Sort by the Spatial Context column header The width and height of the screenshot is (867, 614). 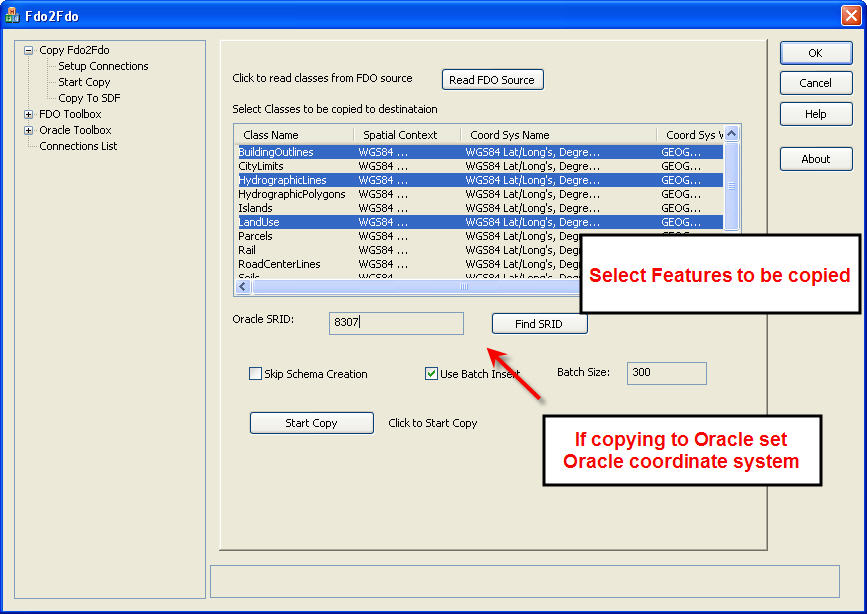coord(407,135)
